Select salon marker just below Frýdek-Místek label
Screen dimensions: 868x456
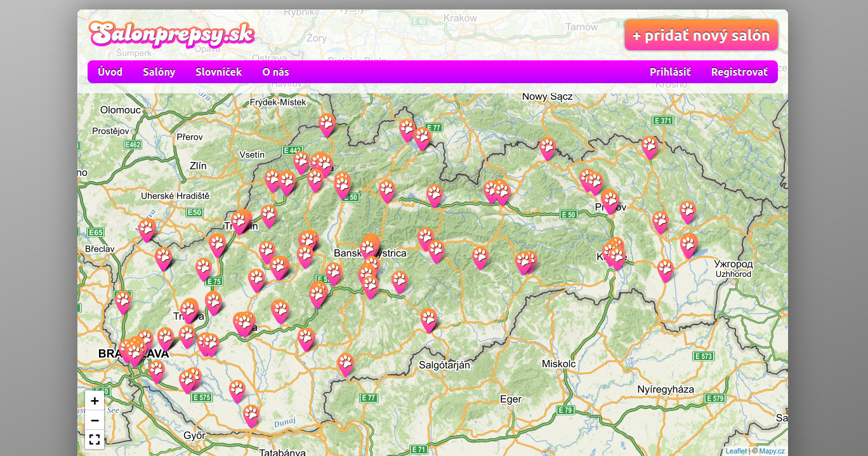point(327,124)
